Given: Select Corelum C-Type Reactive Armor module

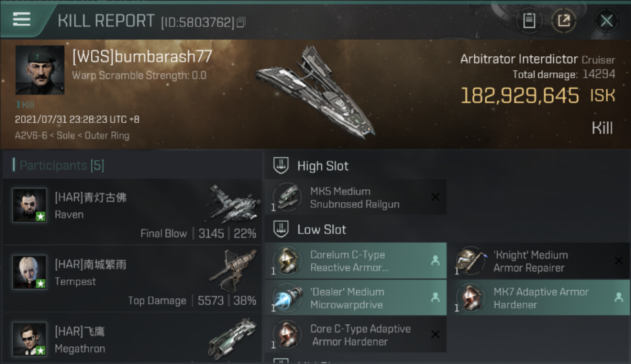Looking at the screenshot, I should point(355,261).
